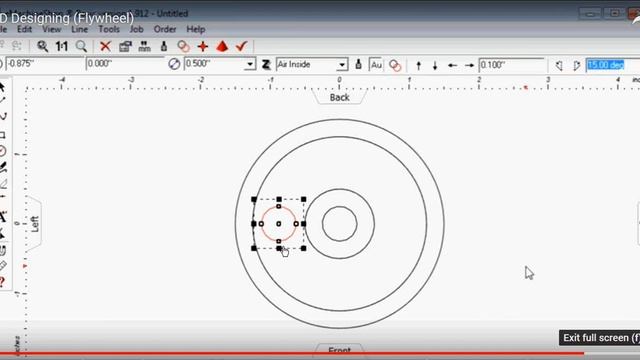Viewport: 640px width, 360px height.
Task: Nudge selection left with left arrow
Action: pos(452,65)
